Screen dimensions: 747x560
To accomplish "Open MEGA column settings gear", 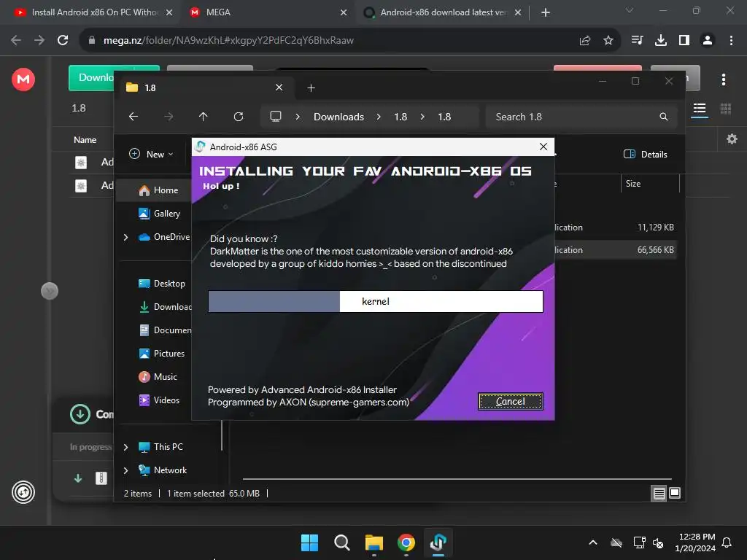I will coord(732,139).
